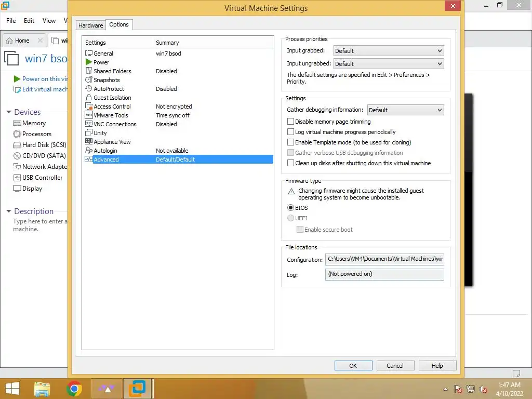Click the 'Time sync off' summary text

pos(172,115)
